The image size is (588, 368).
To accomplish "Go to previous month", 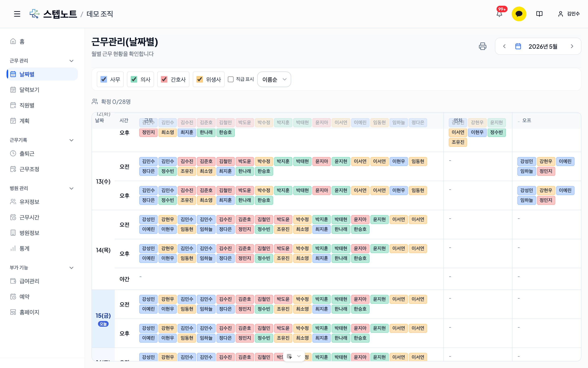I will click(504, 46).
